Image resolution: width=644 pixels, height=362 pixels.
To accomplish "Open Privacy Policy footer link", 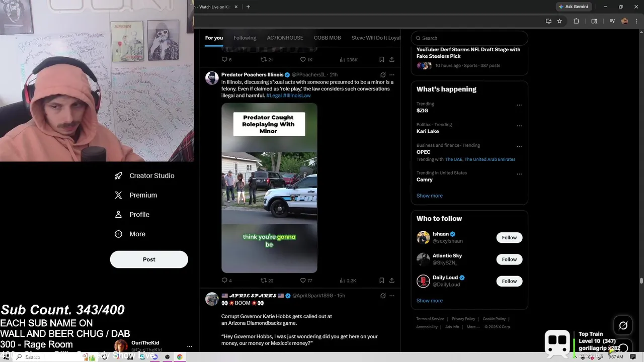I will tap(463, 319).
